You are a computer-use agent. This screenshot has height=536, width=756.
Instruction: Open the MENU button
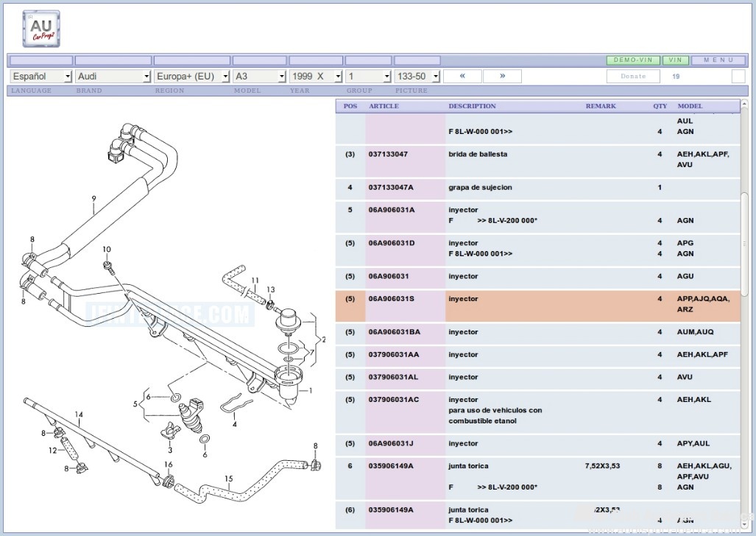click(718, 60)
